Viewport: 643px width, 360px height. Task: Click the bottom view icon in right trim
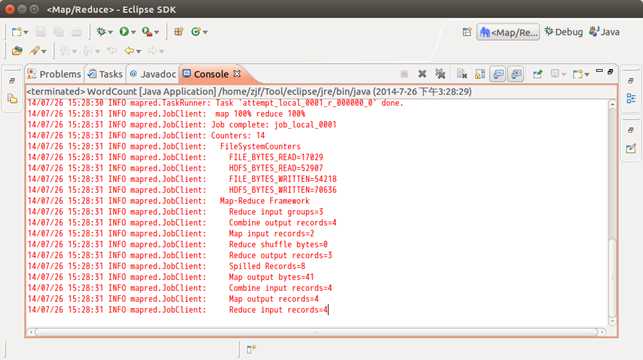(x=631, y=148)
